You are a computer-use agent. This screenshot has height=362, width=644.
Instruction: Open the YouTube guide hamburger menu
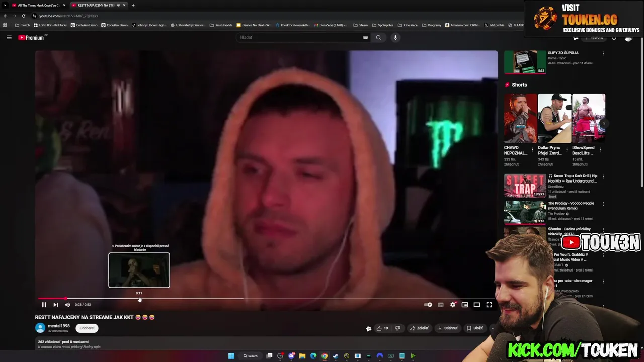9,37
